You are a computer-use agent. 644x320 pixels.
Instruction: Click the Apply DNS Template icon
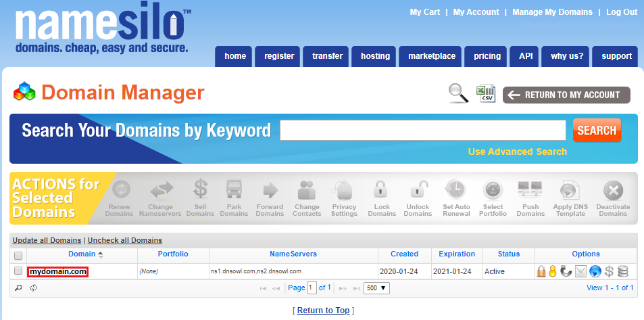[x=570, y=190]
